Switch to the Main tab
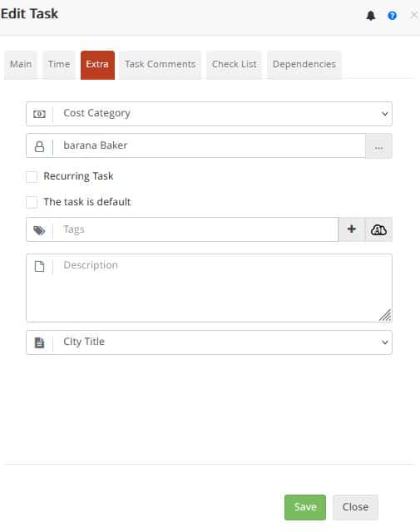 point(21,65)
